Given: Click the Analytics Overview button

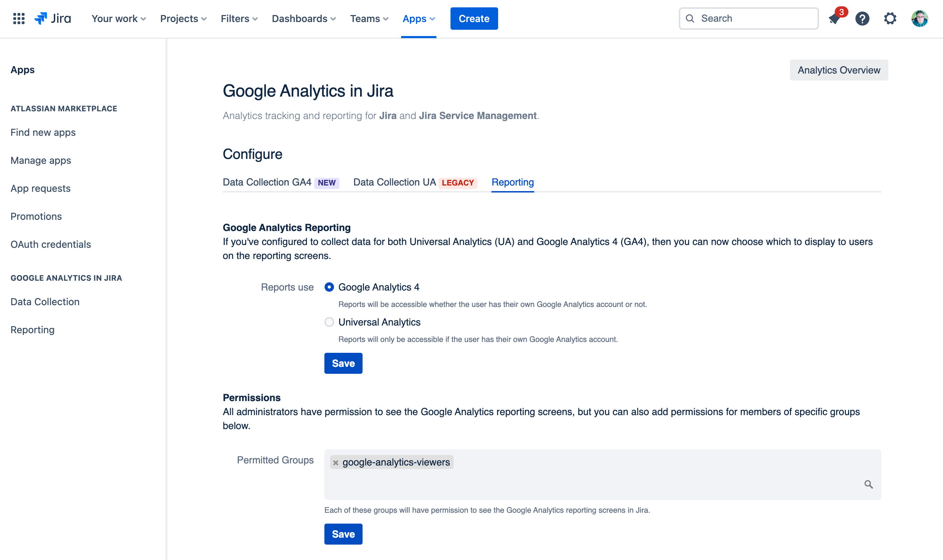Looking at the screenshot, I should tap(838, 70).
